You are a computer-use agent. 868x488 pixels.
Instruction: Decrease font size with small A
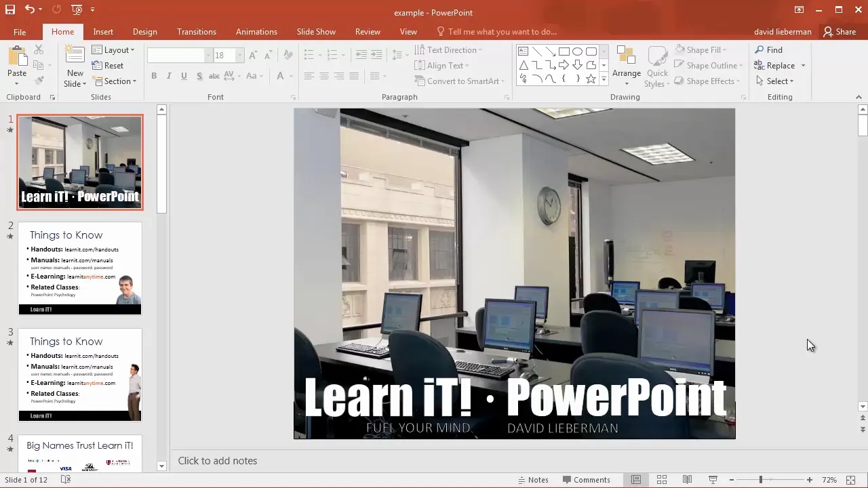tap(268, 55)
